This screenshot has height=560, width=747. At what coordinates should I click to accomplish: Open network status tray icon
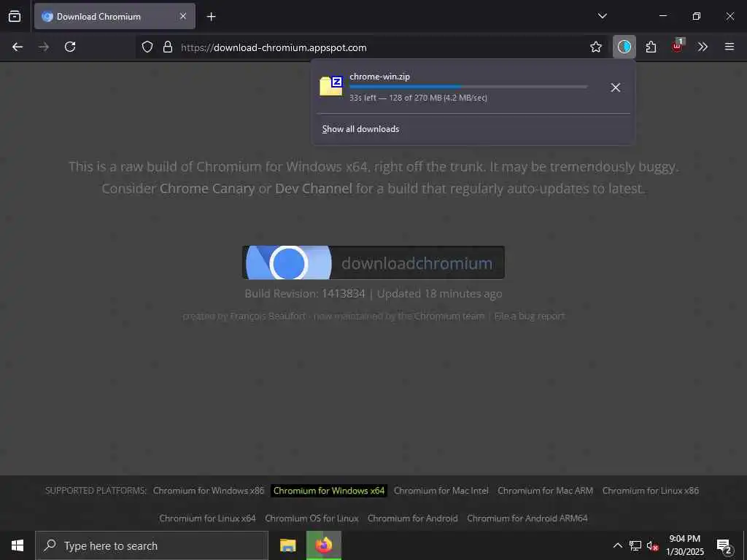(x=635, y=545)
